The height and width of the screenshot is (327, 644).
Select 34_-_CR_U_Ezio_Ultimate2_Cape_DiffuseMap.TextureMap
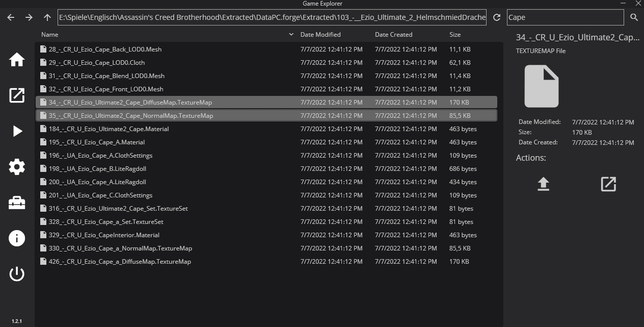pos(266,103)
